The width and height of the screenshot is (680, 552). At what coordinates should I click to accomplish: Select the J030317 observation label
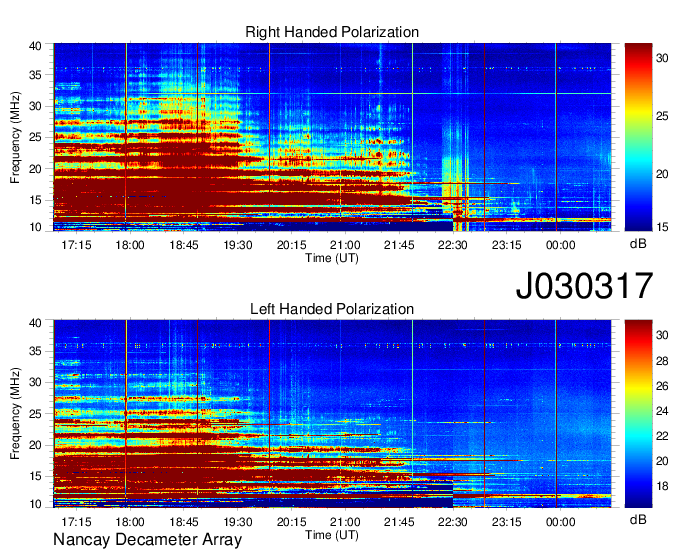(584, 286)
